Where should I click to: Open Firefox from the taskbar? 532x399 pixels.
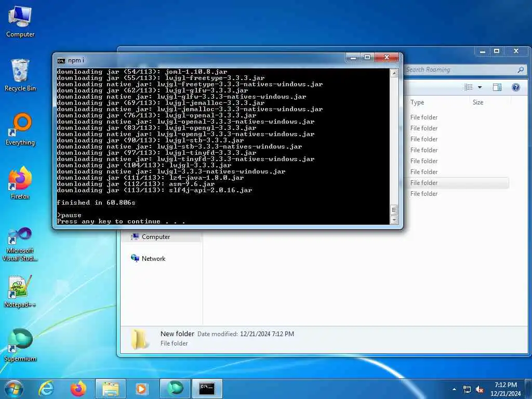click(78, 389)
